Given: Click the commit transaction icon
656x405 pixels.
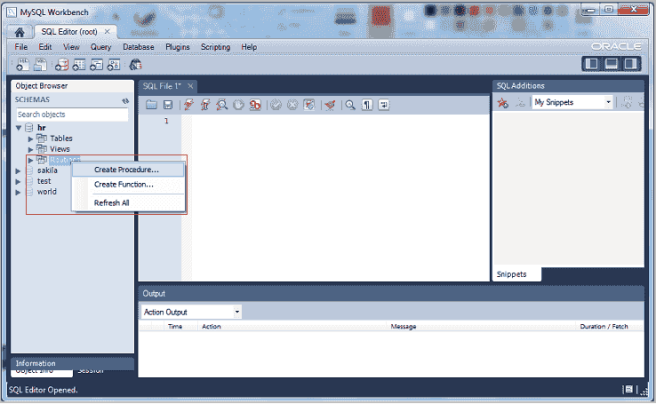Looking at the screenshot, I should 276,105.
